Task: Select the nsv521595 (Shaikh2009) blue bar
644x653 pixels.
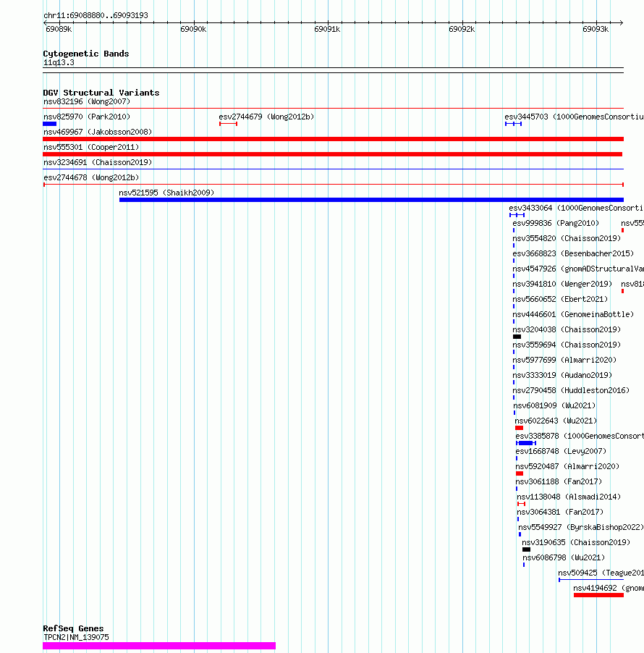Action: [371, 200]
